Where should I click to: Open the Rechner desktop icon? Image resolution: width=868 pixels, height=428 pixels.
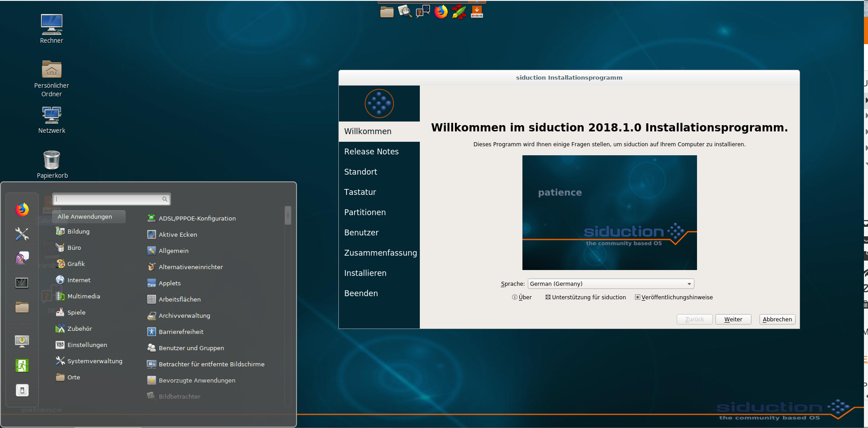pyautogui.click(x=52, y=29)
